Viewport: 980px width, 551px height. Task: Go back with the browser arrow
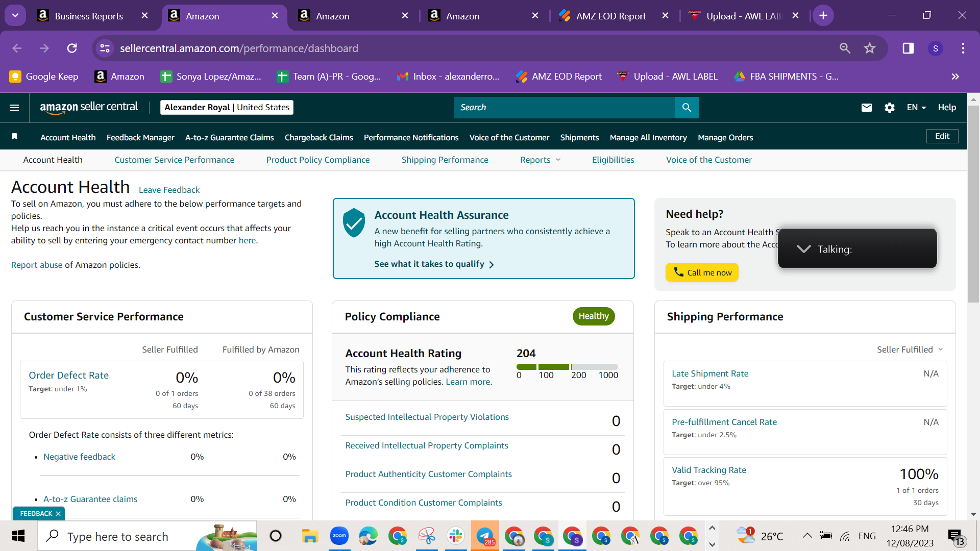click(x=17, y=48)
